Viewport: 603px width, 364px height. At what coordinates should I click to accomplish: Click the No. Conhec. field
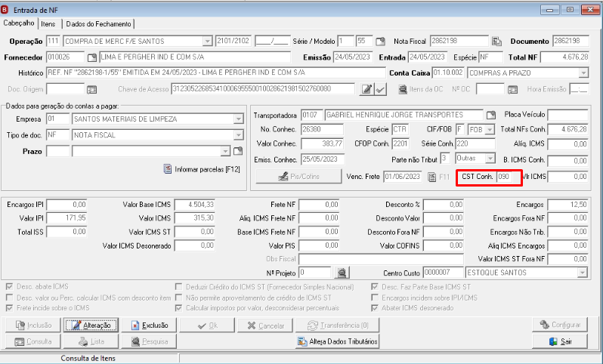(x=322, y=130)
